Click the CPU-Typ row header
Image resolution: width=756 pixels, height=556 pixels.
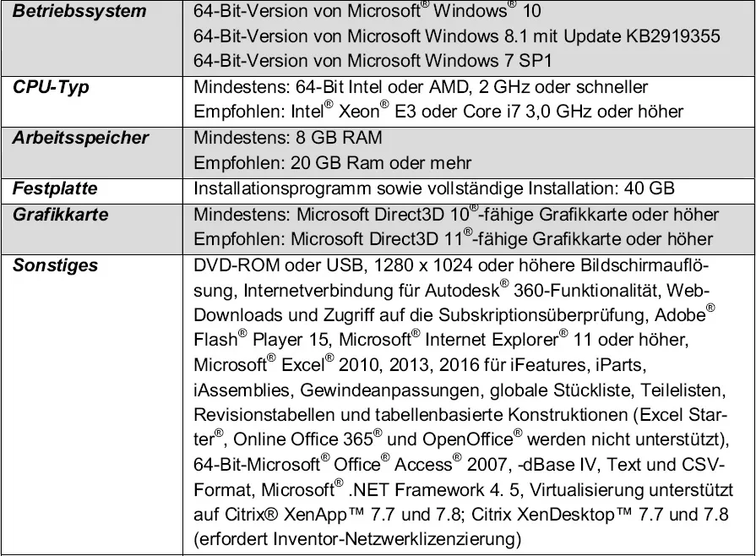click(x=51, y=87)
